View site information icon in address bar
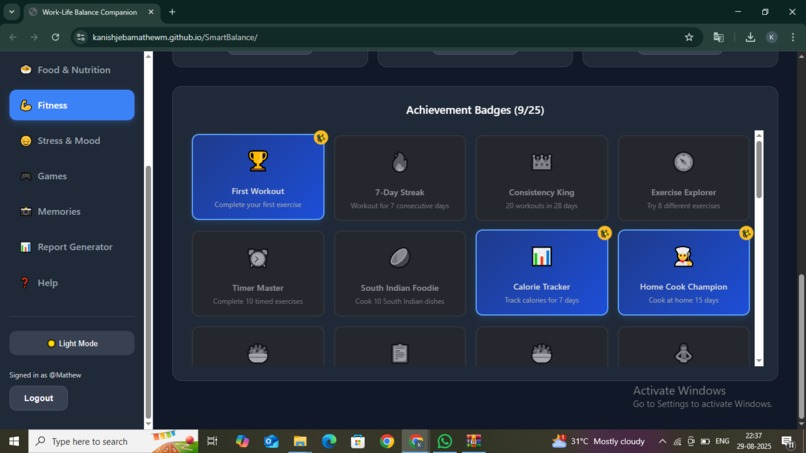This screenshot has width=806, height=453. (80, 37)
